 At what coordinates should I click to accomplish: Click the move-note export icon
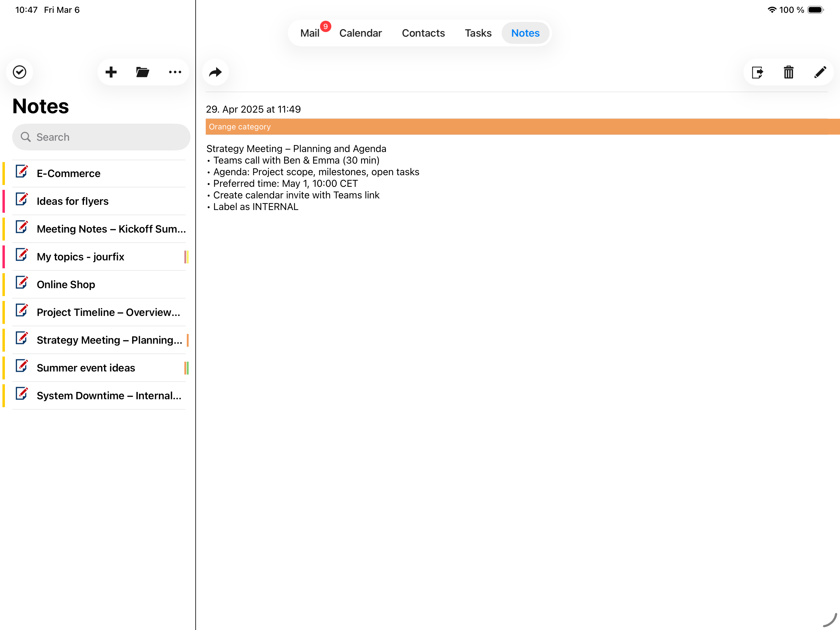[x=757, y=72]
